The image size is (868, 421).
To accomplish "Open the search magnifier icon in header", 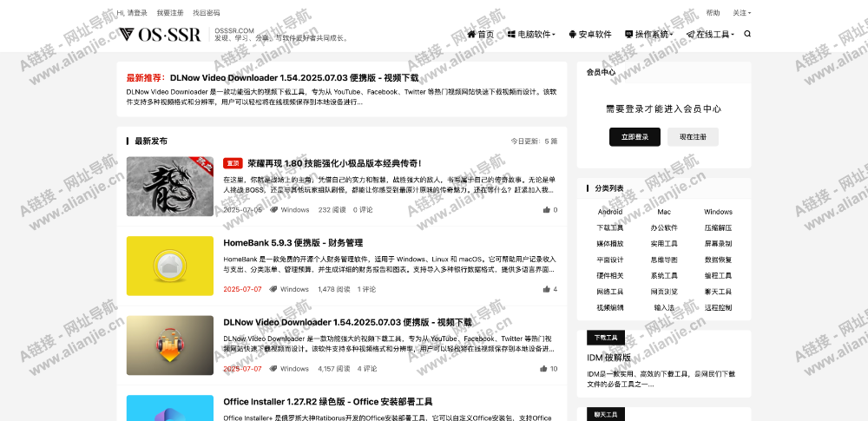I will [747, 34].
